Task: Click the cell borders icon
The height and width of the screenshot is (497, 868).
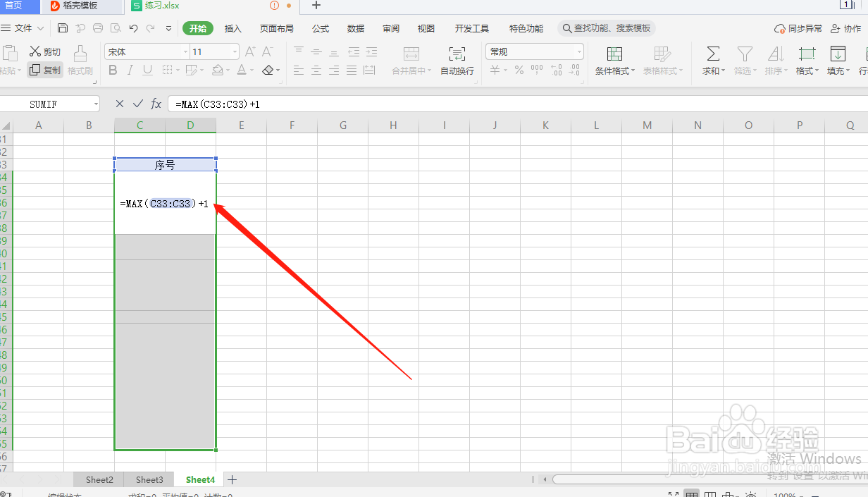Action: pyautogui.click(x=168, y=70)
